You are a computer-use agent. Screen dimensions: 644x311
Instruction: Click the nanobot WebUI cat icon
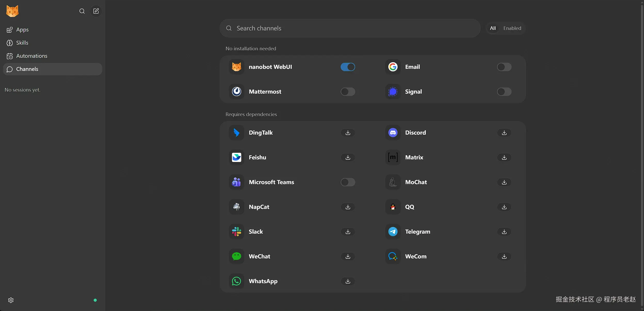[237, 67]
